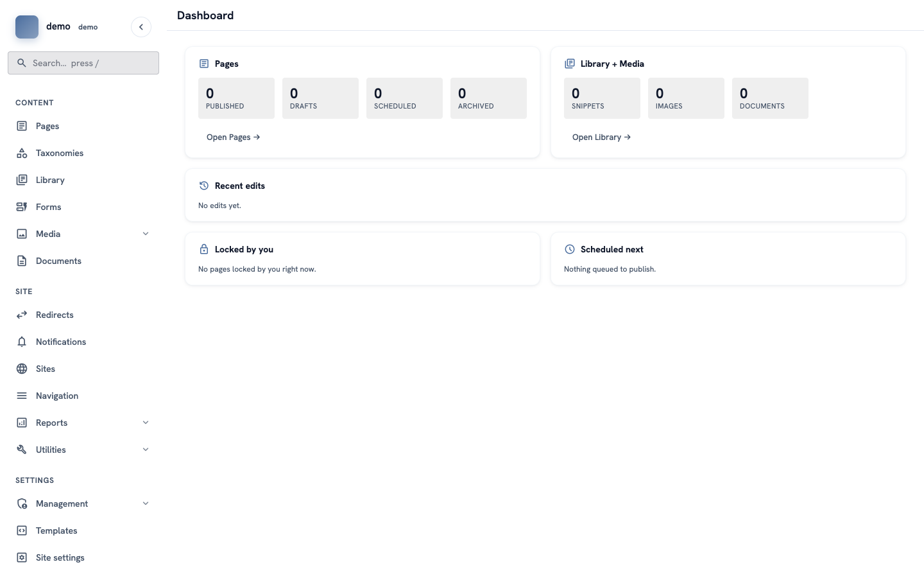Click the Archived pages count tile
The image size is (924, 578).
tap(488, 98)
